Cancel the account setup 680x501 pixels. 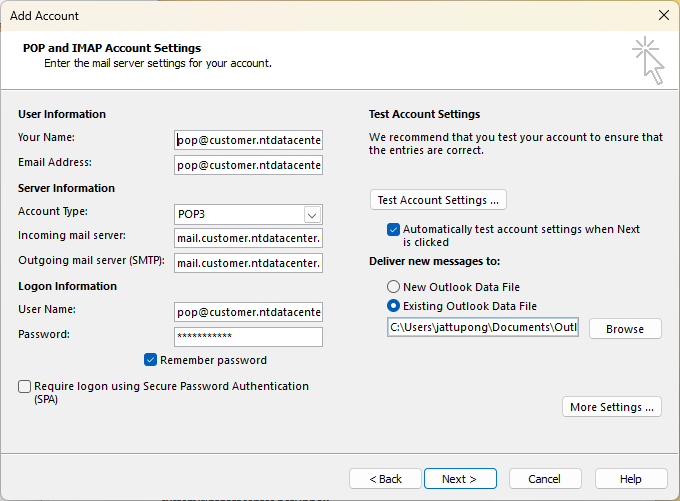(x=544, y=479)
